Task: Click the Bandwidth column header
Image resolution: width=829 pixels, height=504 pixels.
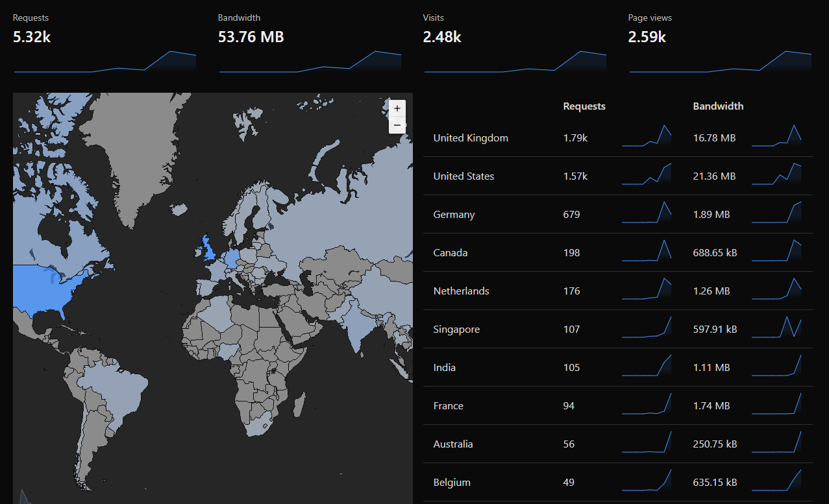Action: (718, 106)
